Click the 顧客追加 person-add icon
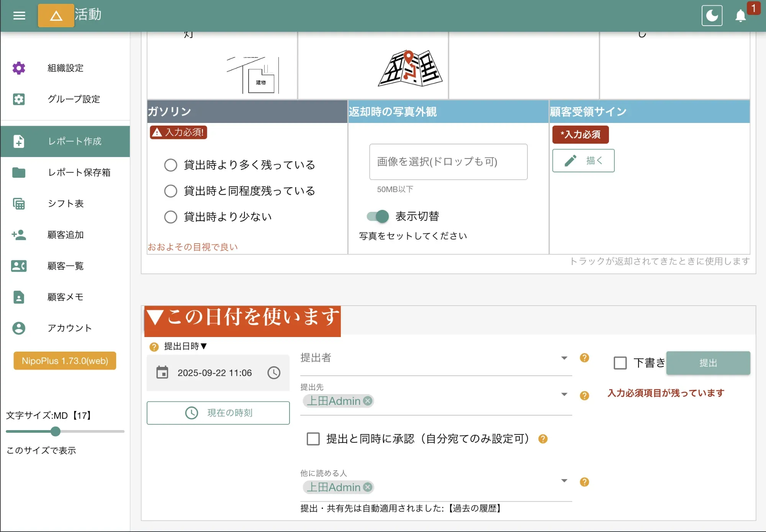This screenshot has width=766, height=532. [x=19, y=235]
